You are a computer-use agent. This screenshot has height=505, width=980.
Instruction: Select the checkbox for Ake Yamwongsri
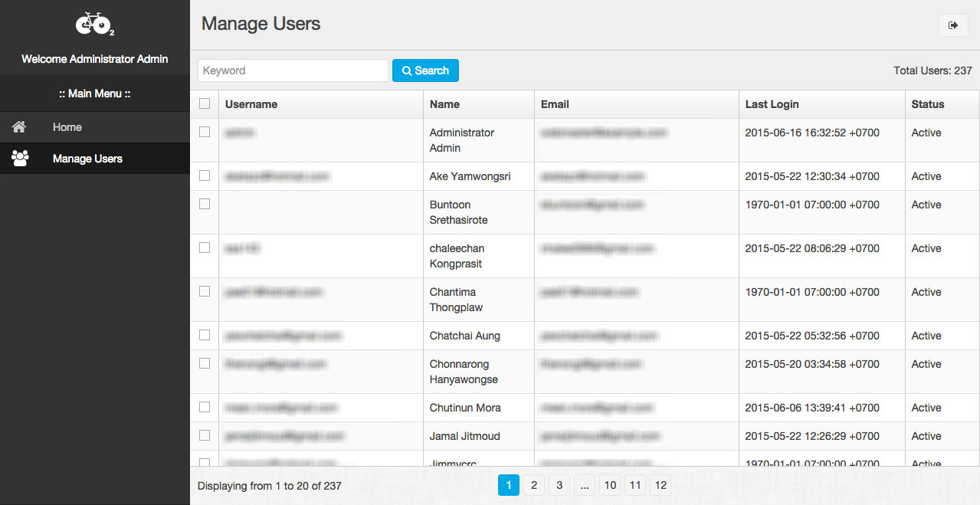[205, 175]
